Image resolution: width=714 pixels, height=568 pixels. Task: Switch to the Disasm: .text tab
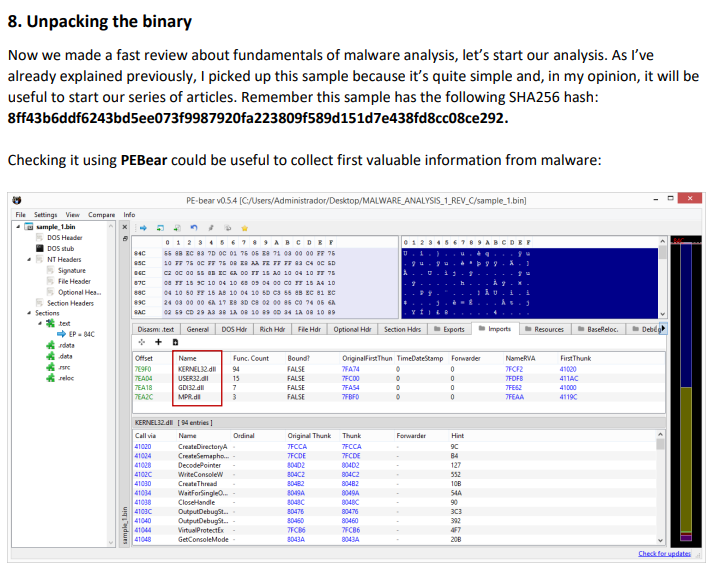(156, 329)
